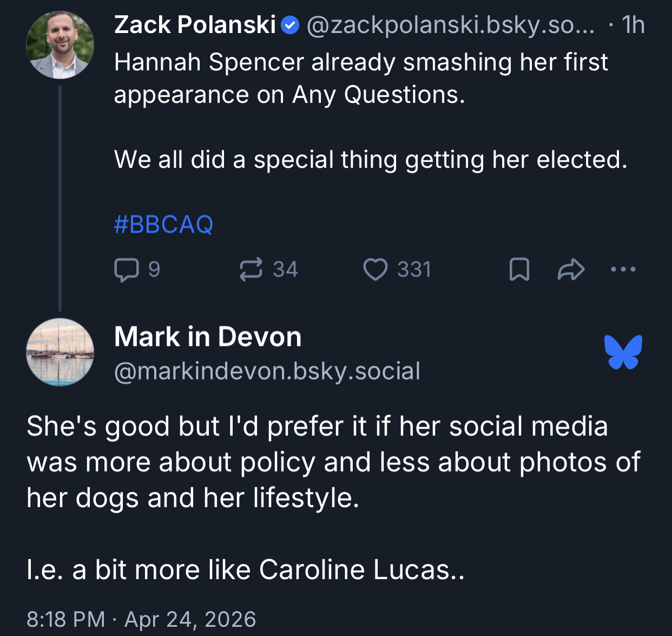Click the 1h timestamp on Zack's post
This screenshot has height=636, width=672.
coord(633,25)
